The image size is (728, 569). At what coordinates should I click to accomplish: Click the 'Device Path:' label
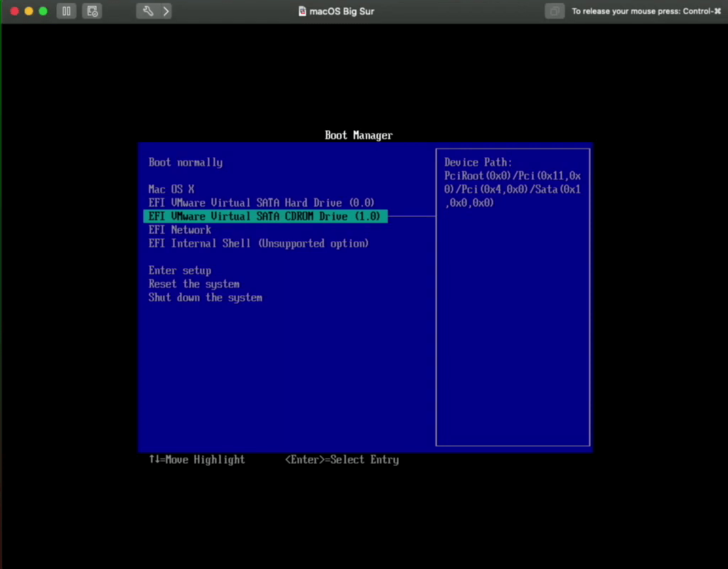(x=478, y=163)
